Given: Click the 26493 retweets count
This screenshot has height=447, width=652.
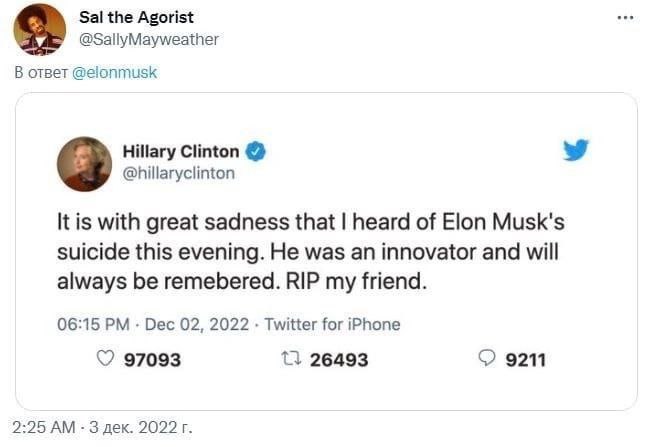Looking at the screenshot, I should coord(339,360).
